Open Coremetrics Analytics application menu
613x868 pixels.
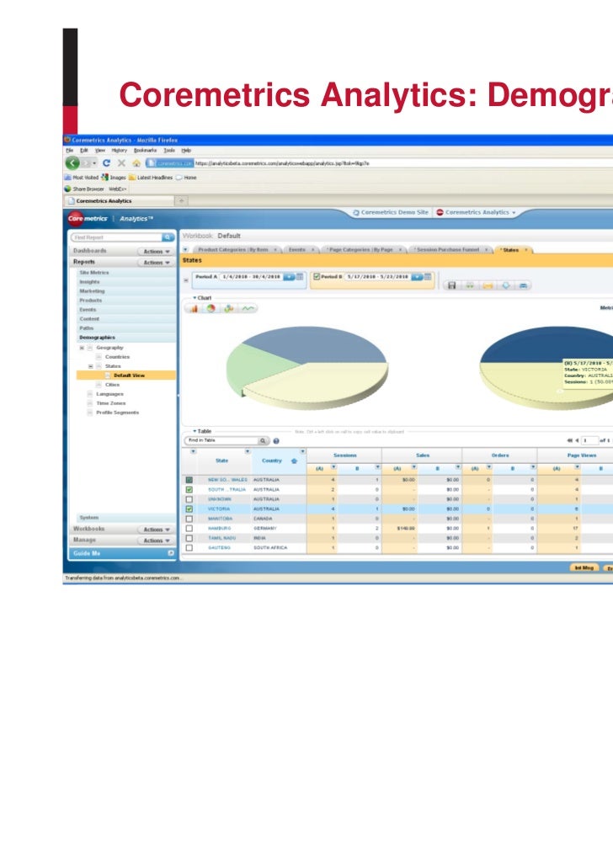pos(477,212)
